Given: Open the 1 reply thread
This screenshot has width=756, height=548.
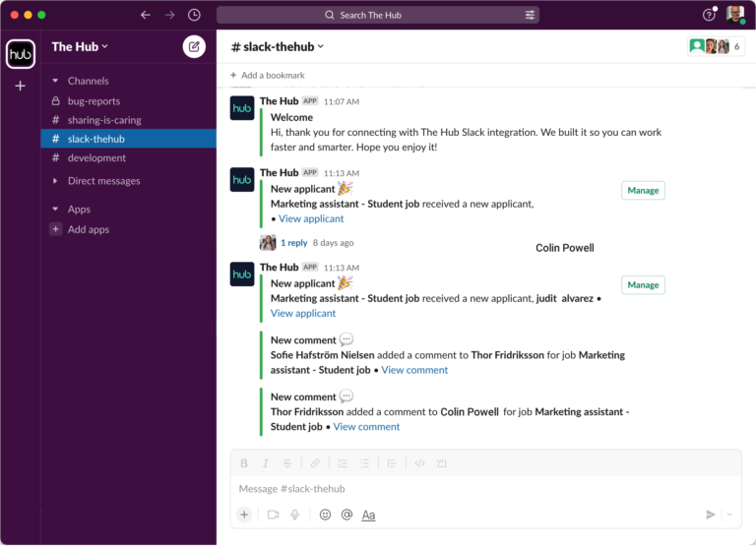Looking at the screenshot, I should 294,243.
